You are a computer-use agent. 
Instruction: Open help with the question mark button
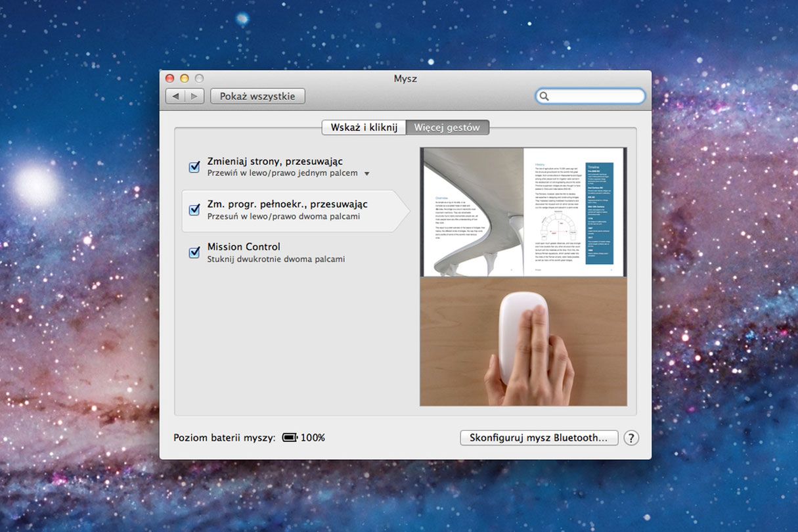point(631,438)
